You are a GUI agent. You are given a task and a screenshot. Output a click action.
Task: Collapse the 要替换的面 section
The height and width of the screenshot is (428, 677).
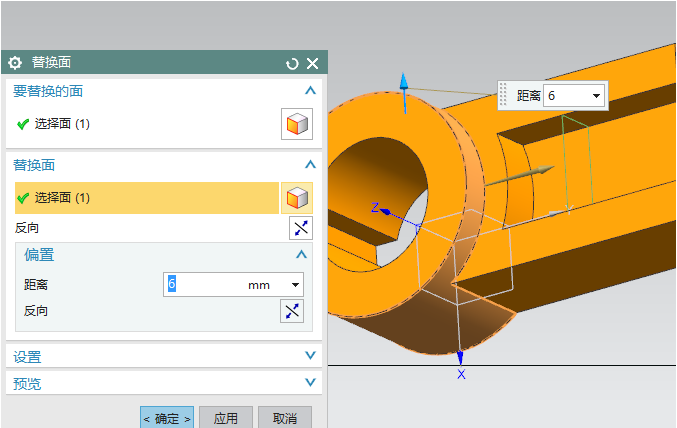click(310, 91)
